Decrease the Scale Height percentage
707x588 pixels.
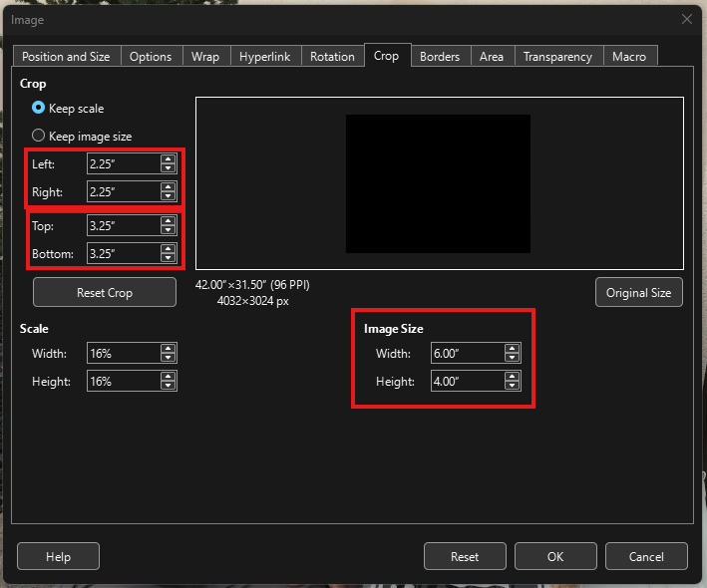click(x=168, y=386)
